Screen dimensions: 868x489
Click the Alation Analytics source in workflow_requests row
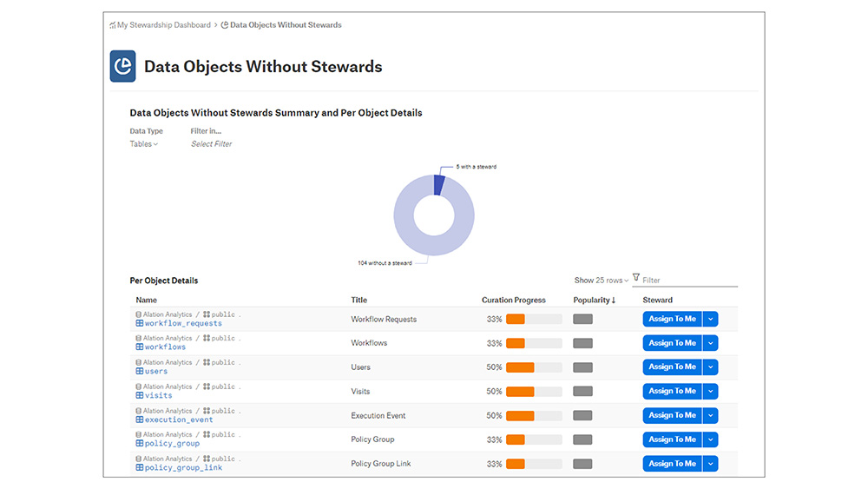click(x=168, y=314)
